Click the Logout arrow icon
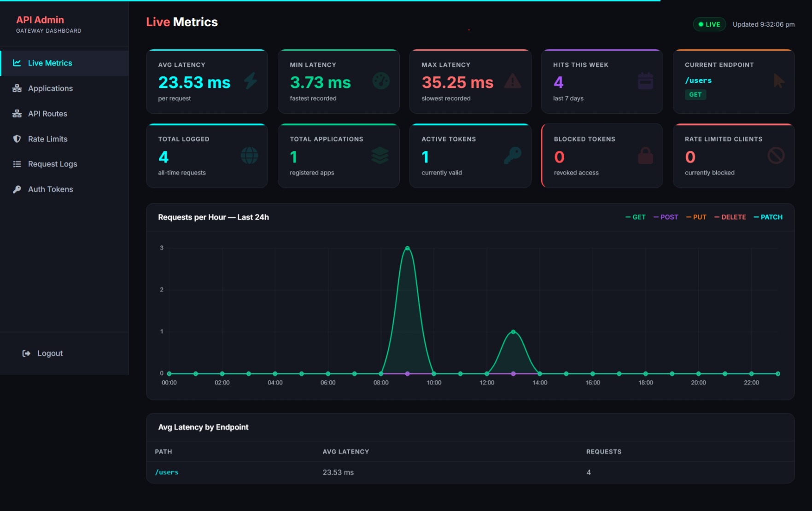The height and width of the screenshot is (511, 812). click(26, 353)
